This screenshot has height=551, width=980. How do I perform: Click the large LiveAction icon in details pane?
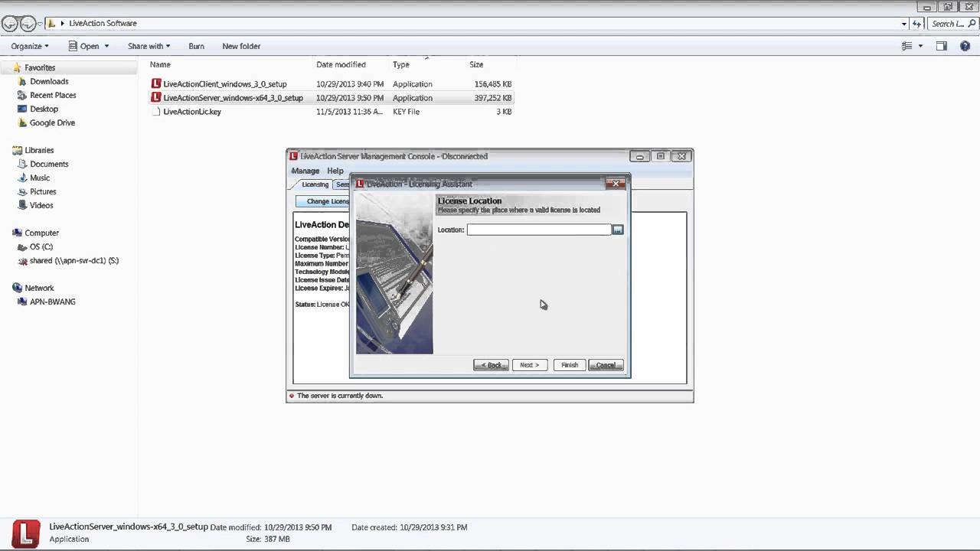point(26,533)
